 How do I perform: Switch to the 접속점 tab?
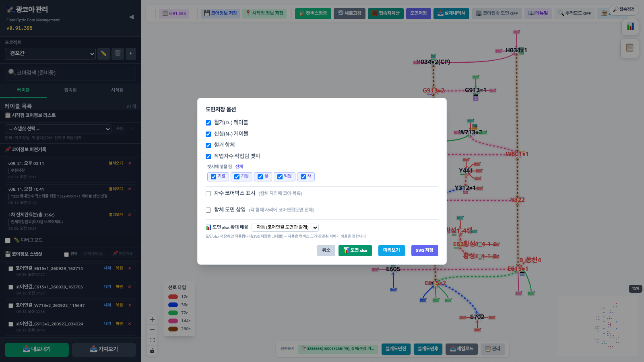coord(70,90)
